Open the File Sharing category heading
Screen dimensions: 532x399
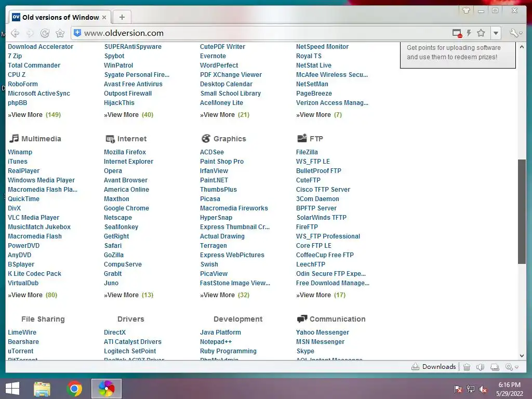(x=43, y=319)
